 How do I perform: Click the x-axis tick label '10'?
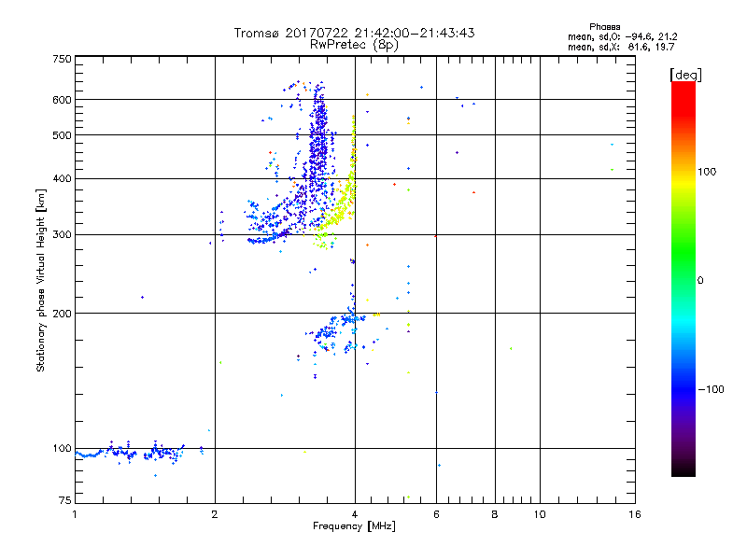540,514
